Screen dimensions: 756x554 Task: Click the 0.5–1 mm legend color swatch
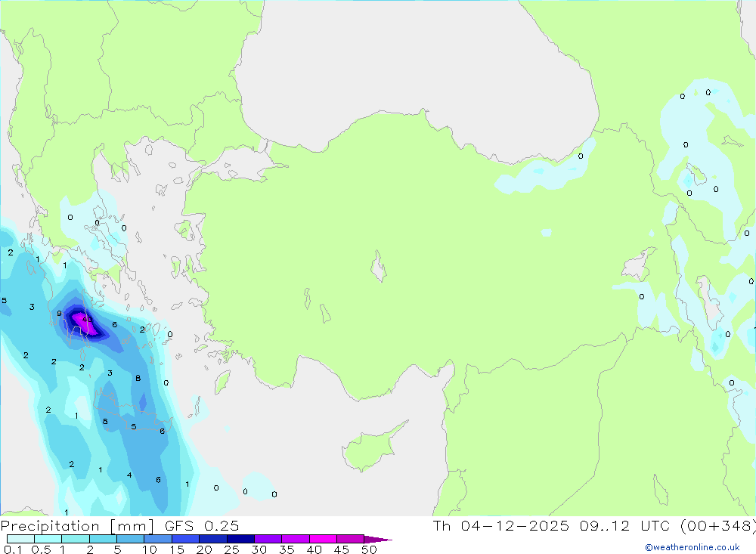[x=48, y=539]
